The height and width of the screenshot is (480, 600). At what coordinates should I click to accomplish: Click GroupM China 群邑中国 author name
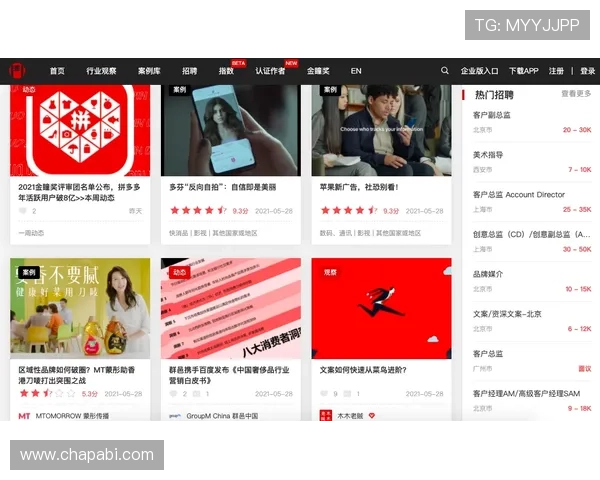point(222,416)
